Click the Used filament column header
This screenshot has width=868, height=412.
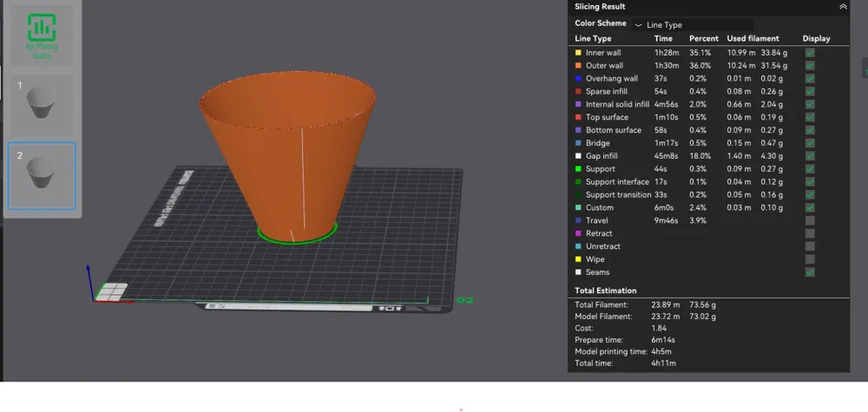point(753,39)
